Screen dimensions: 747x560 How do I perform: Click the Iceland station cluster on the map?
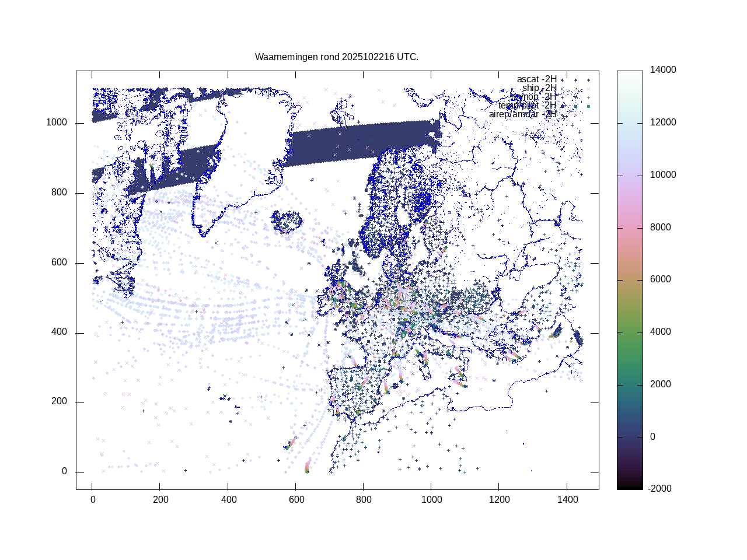point(287,222)
